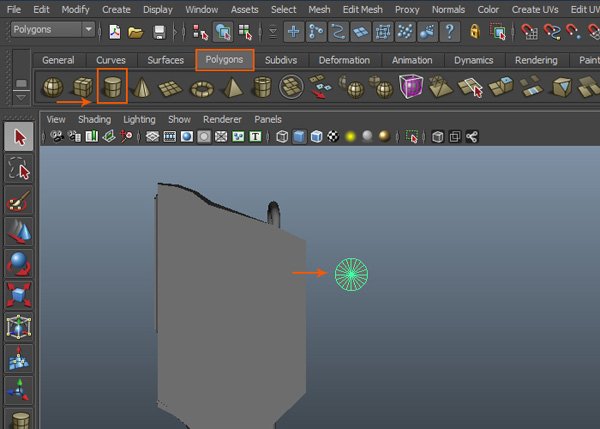Image resolution: width=600 pixels, height=429 pixels.
Task: Open the File menu
Action: 14,9
